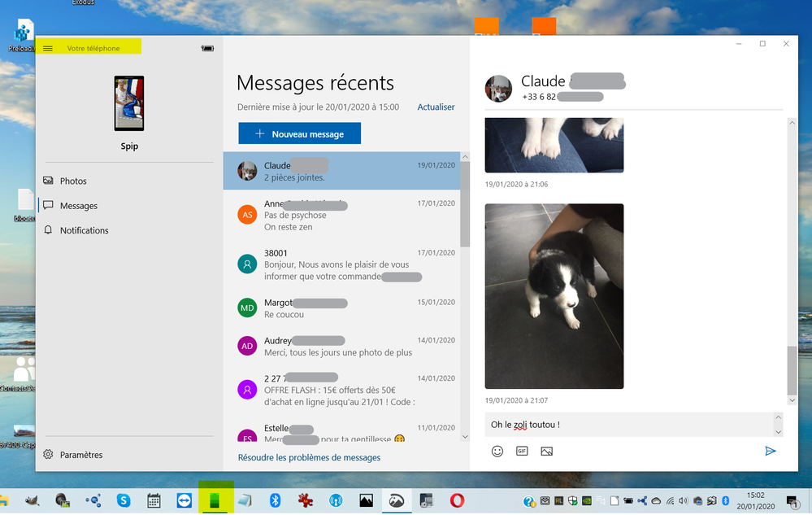This screenshot has height=515, width=812.
Task: Open TeamViewer from the taskbar
Action: (x=184, y=500)
